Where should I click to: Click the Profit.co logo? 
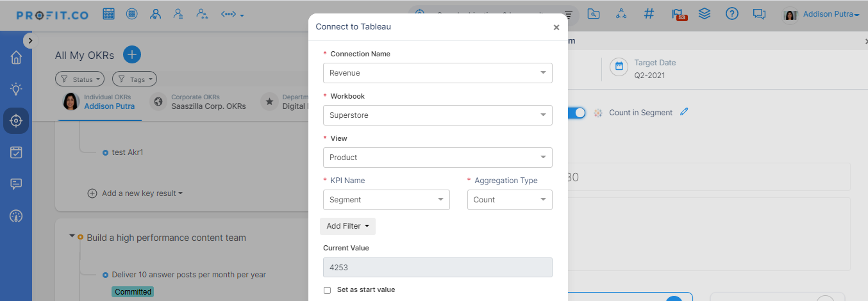click(x=54, y=15)
